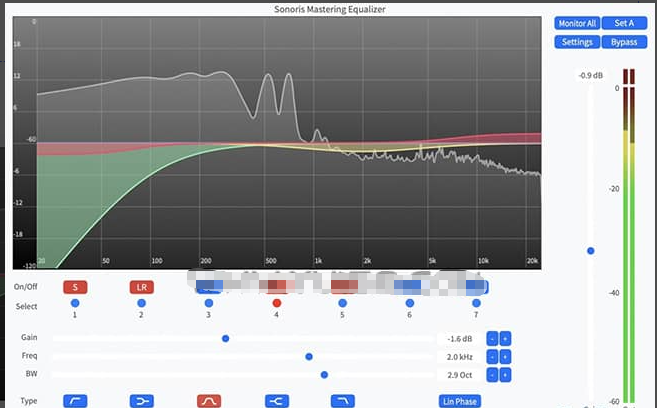Select the low shelf filter type icon
Viewport: 657px width, 408px height.
[x=142, y=401]
